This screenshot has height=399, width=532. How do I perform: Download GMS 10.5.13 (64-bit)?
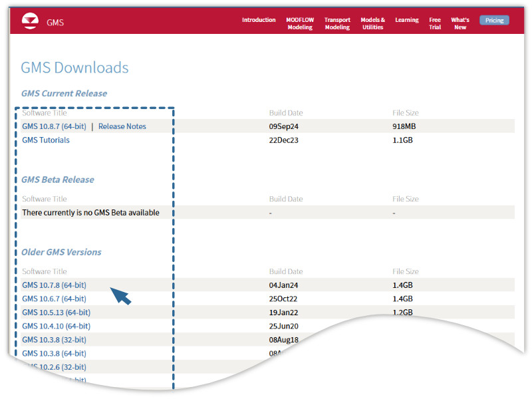(x=57, y=312)
